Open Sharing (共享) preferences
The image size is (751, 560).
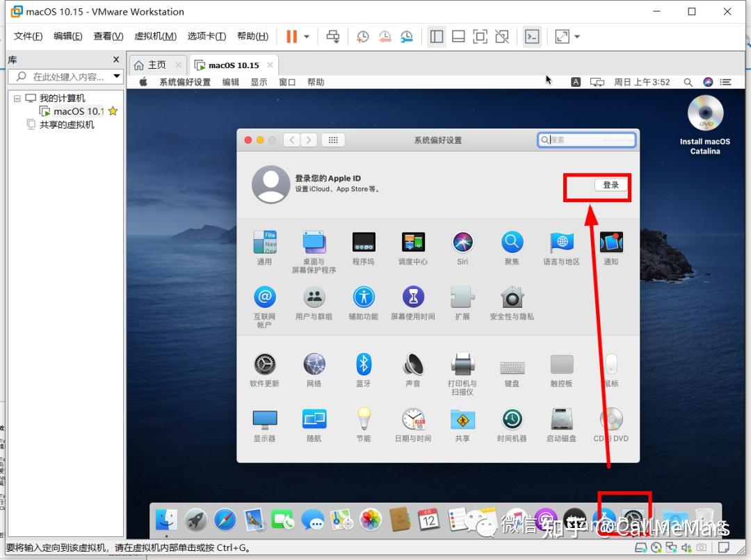pos(462,425)
